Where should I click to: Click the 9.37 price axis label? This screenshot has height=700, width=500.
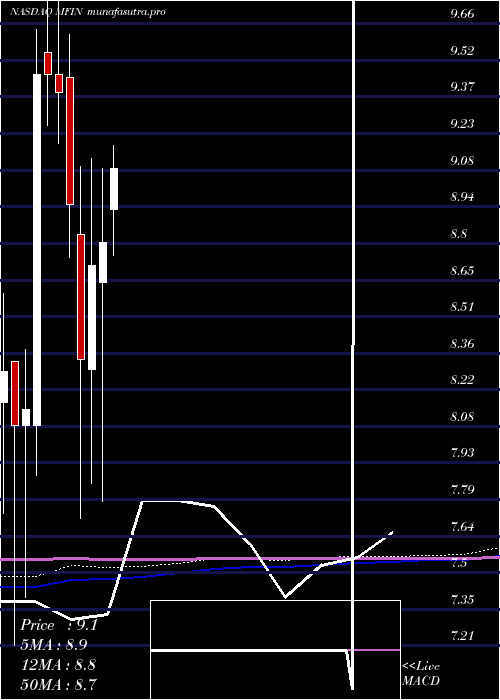coord(462,87)
